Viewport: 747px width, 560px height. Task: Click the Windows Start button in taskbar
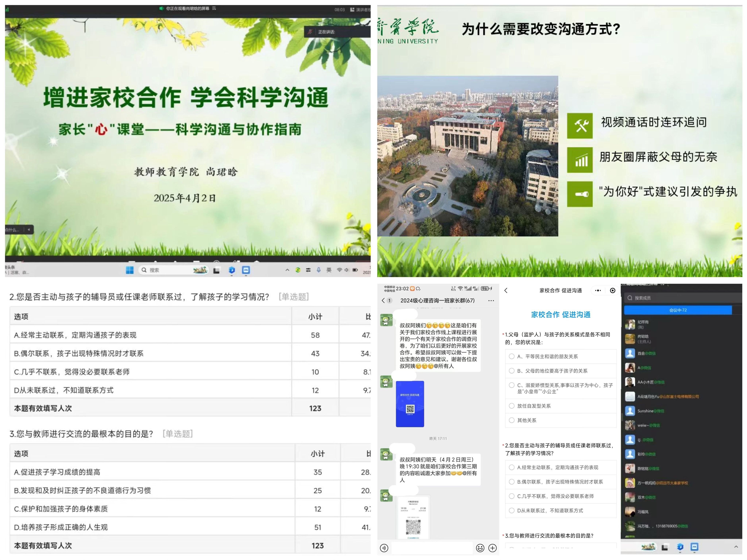[x=130, y=270]
